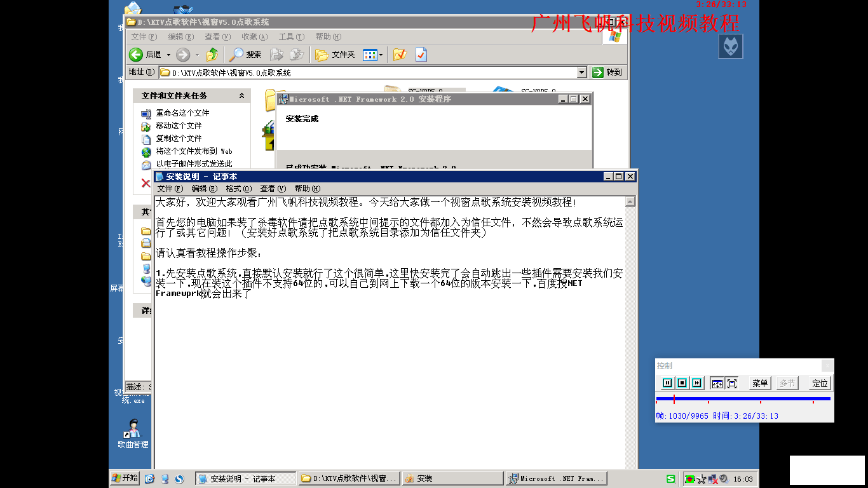Stop playback in the 控制 panel
868x488 pixels.
point(682,383)
